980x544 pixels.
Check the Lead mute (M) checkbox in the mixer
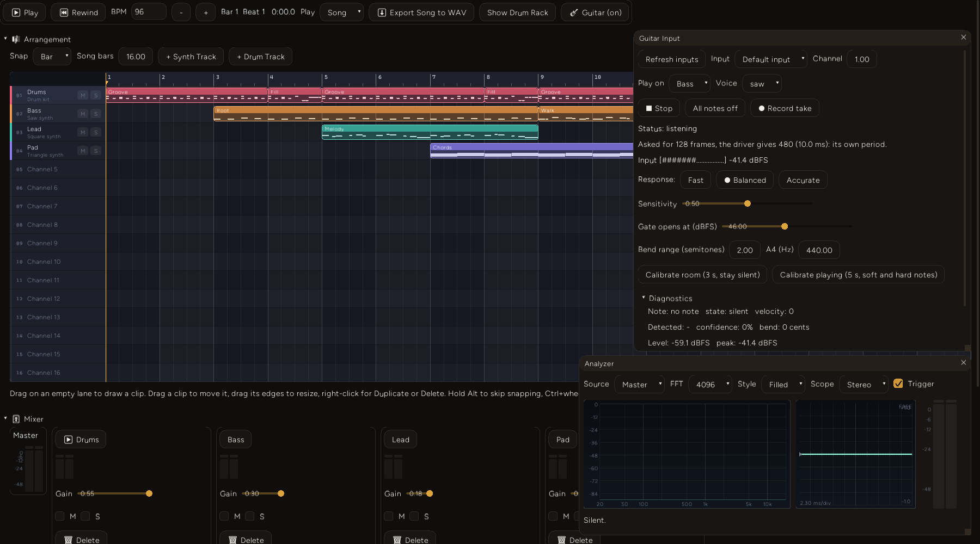point(389,516)
